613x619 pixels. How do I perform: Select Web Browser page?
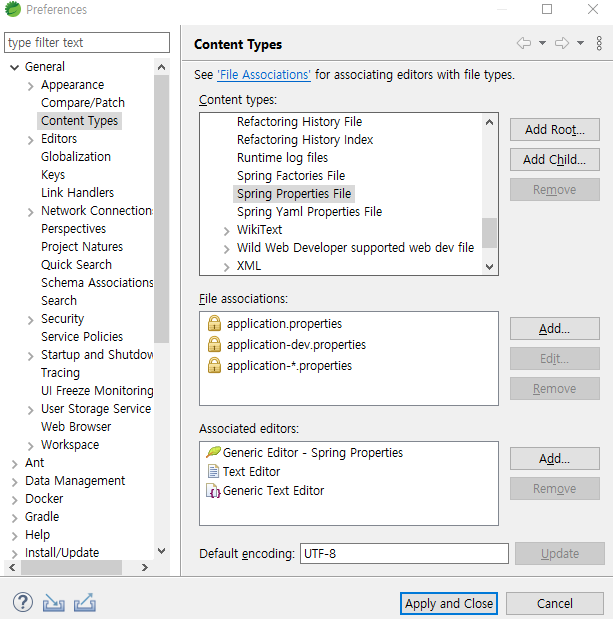(x=76, y=426)
